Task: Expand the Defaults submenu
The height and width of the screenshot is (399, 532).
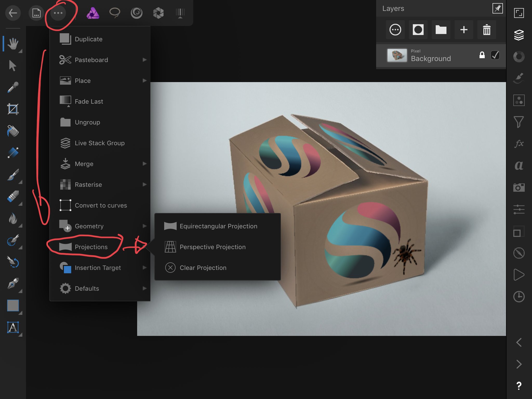Action: coord(100,288)
